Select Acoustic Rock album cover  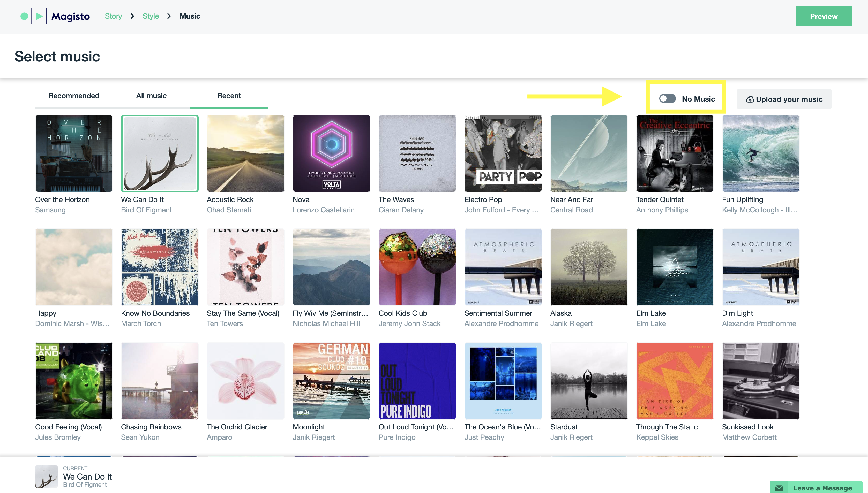[245, 153]
